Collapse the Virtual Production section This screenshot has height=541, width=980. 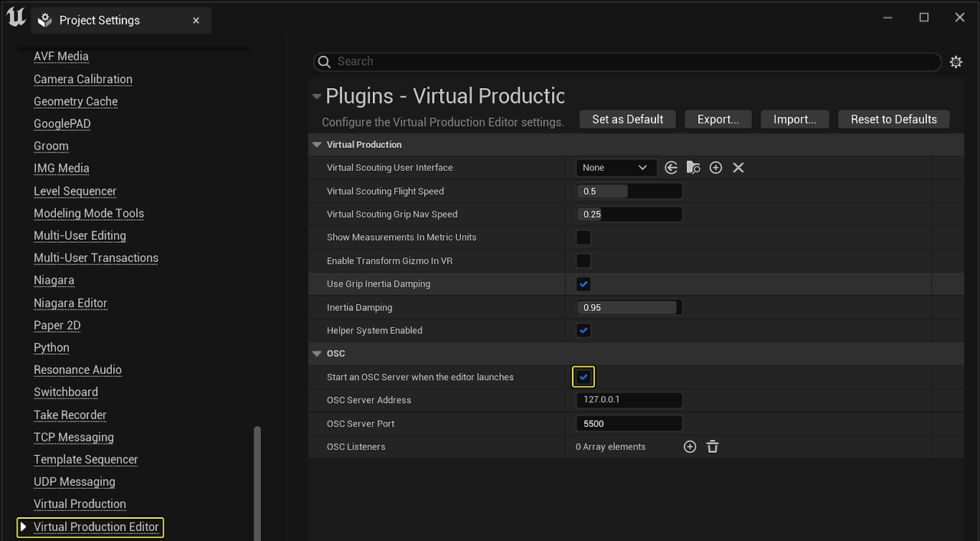click(317, 145)
